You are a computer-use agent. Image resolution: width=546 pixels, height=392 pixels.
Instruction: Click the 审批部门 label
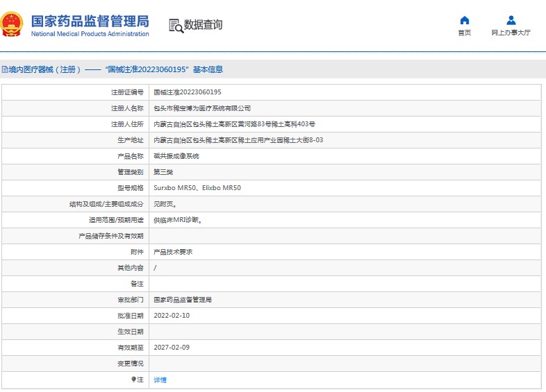[x=130, y=300]
